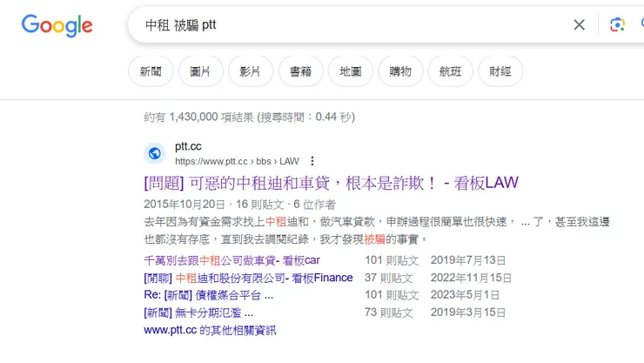Open the three-dot menu beside ptt.cc URL
The image size is (644, 363).
coord(312,161)
